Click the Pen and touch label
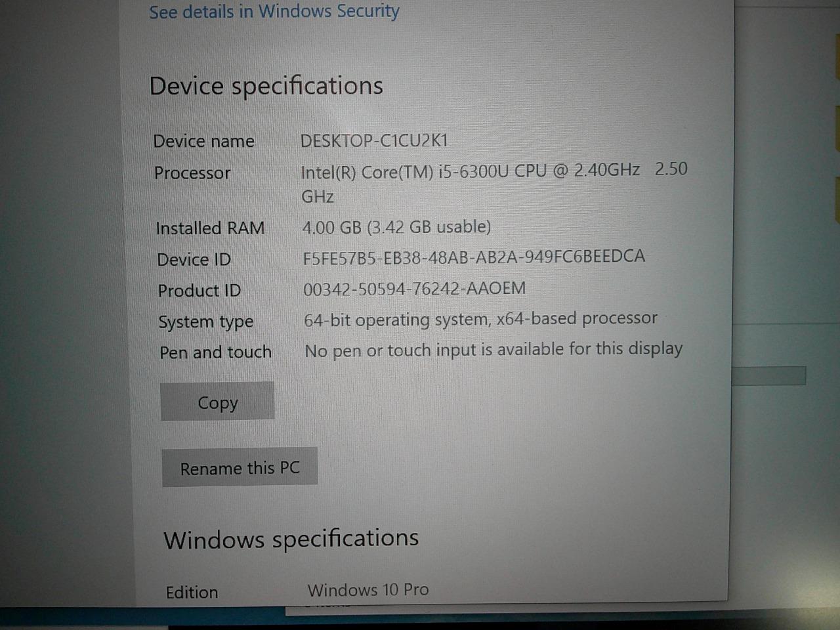This screenshot has width=840, height=630. point(215,352)
